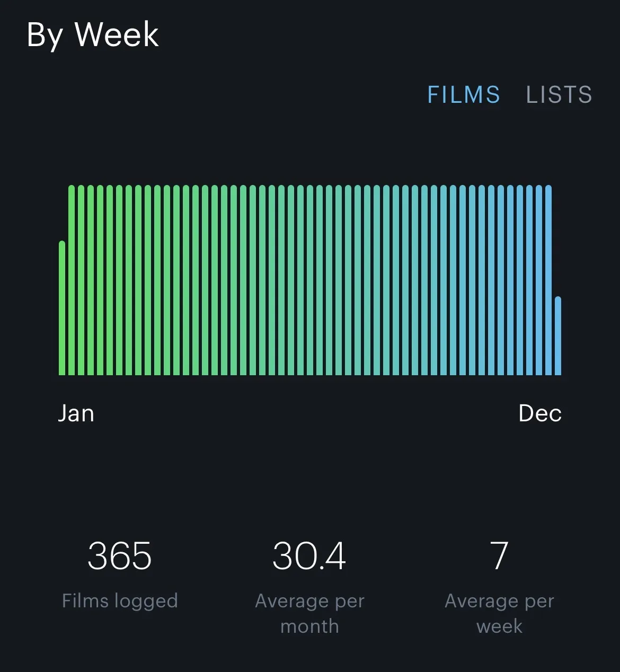The width and height of the screenshot is (620, 672).
Task: Select the fourth bar from the left
Action: click(91, 280)
